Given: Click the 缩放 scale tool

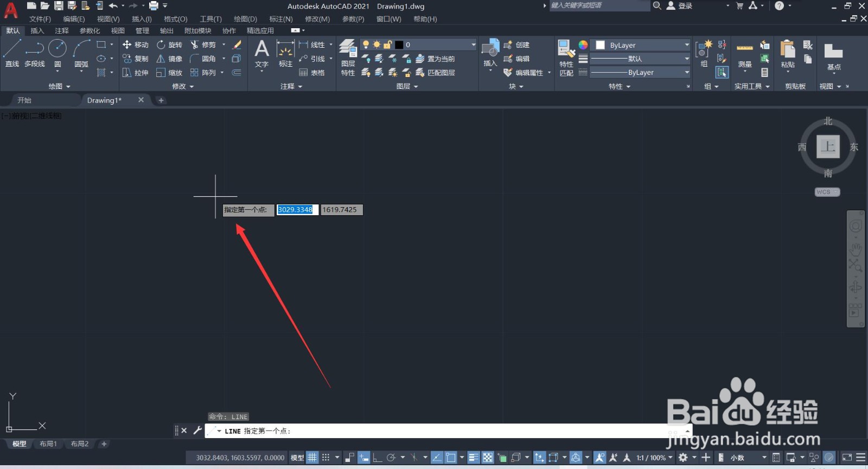Looking at the screenshot, I should [169, 73].
